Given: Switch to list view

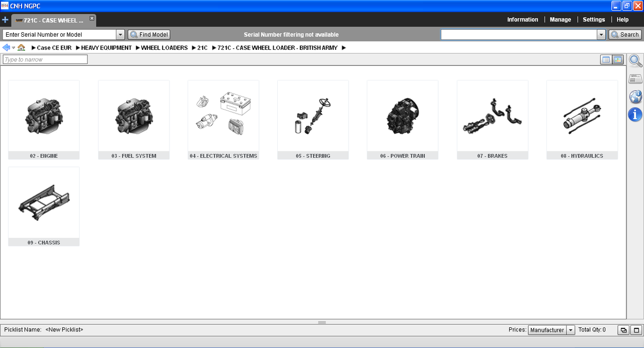Looking at the screenshot, I should pyautogui.click(x=606, y=60).
